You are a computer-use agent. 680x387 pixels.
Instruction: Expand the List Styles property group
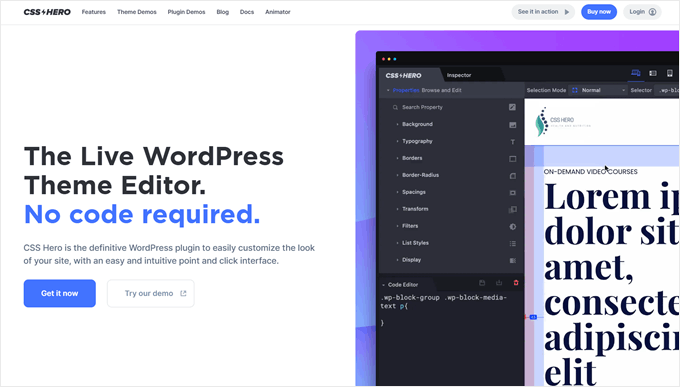click(x=415, y=243)
